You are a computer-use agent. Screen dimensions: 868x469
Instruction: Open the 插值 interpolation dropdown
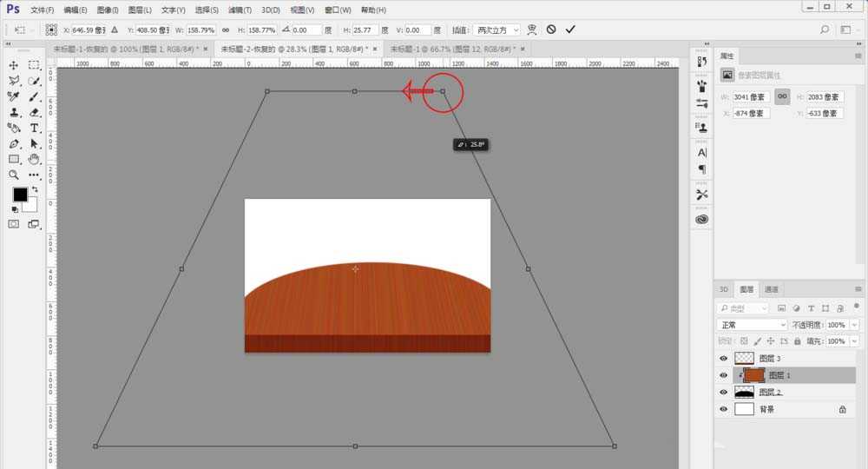click(496, 30)
